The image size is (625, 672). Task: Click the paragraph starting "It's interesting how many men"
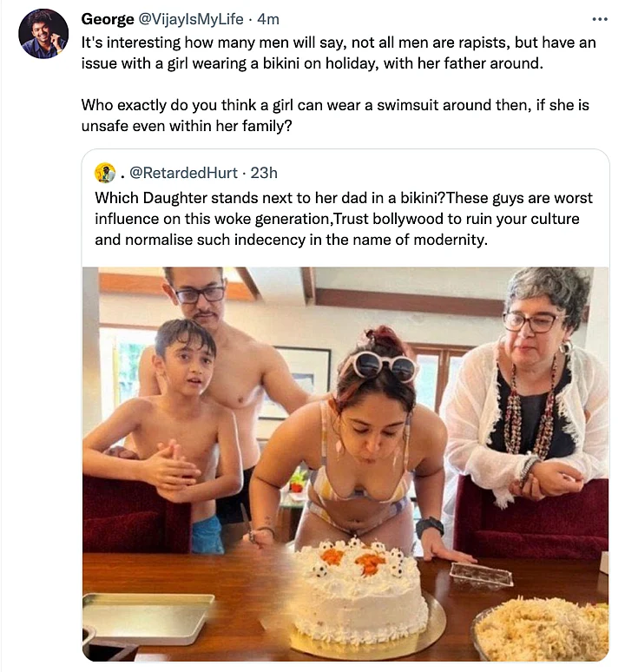click(x=339, y=53)
